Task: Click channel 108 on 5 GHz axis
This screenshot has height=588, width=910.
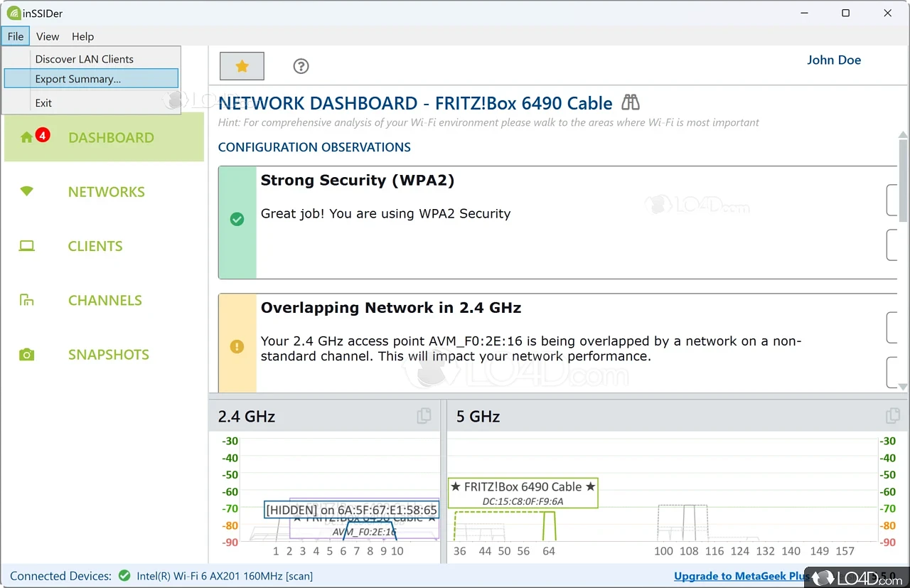Action: [689, 551]
